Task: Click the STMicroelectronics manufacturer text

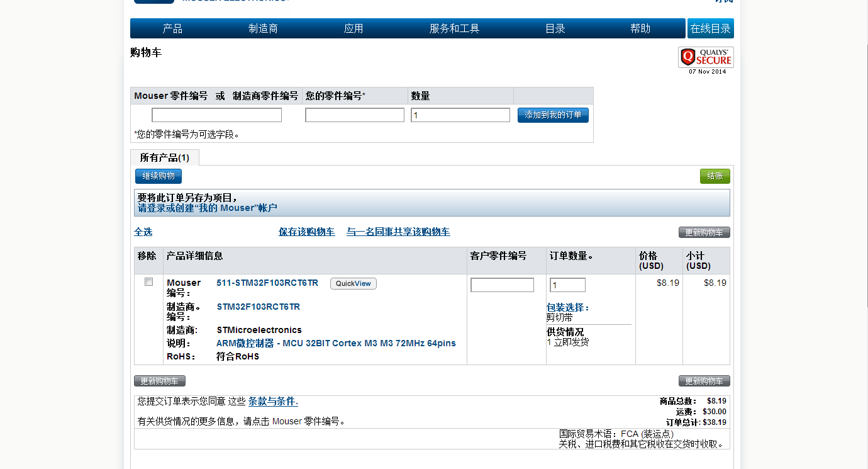Action: click(259, 330)
